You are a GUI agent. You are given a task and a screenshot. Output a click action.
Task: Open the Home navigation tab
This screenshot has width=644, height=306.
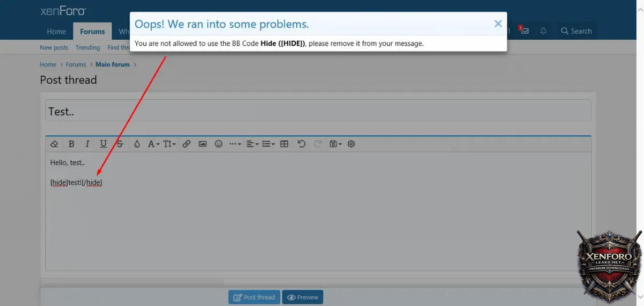(56, 31)
